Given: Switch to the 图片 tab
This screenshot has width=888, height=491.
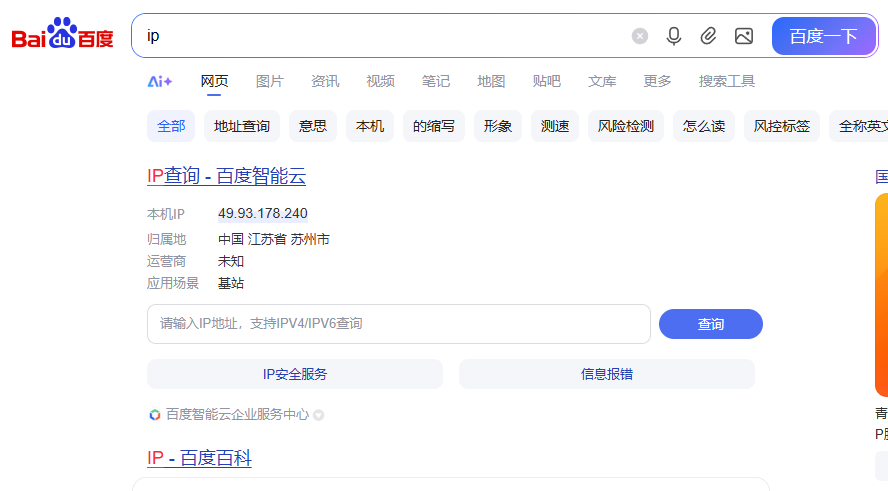Looking at the screenshot, I should coord(269,81).
